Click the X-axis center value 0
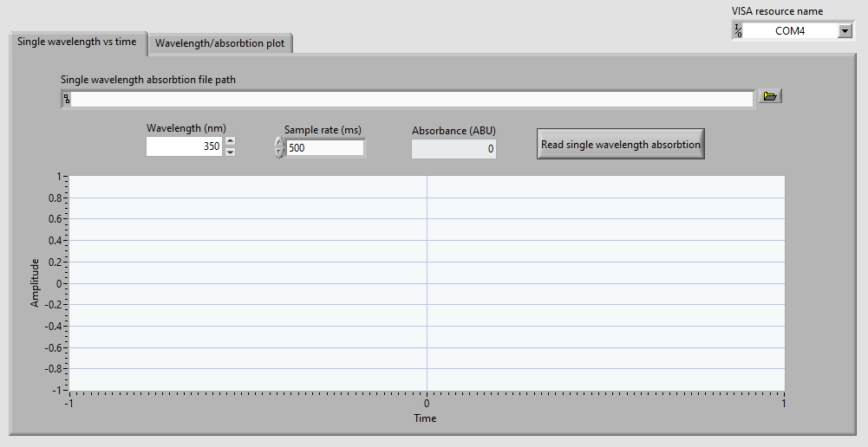 (427, 403)
